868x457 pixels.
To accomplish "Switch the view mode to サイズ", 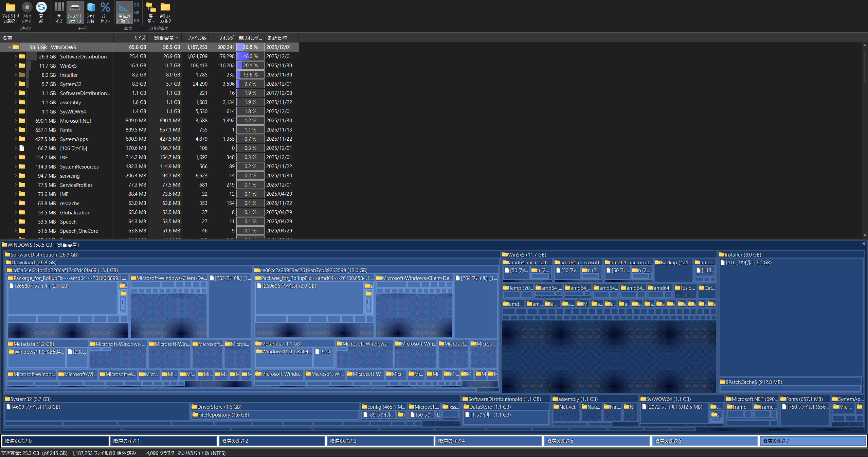I will [x=59, y=13].
